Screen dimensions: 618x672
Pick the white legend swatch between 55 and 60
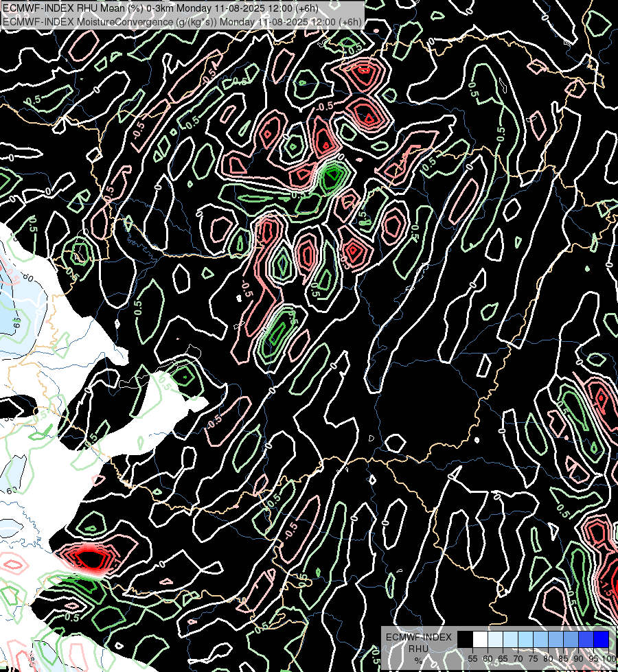click(x=481, y=640)
